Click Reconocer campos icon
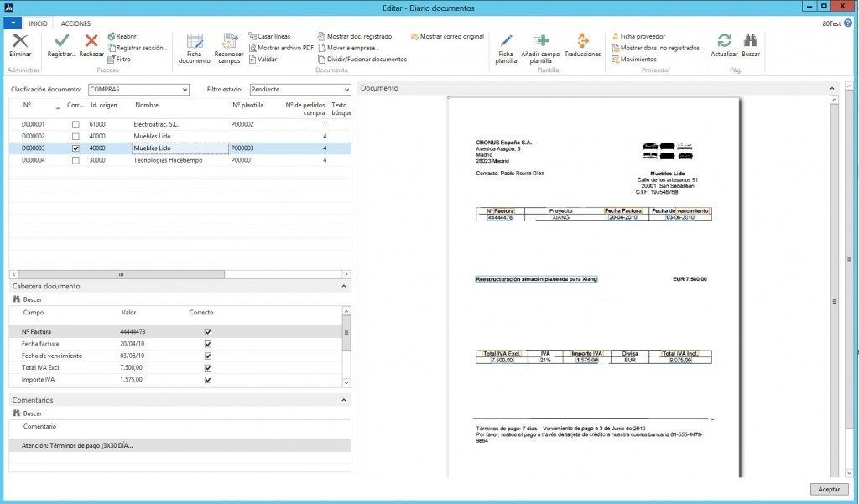859x504 pixels. [229, 41]
